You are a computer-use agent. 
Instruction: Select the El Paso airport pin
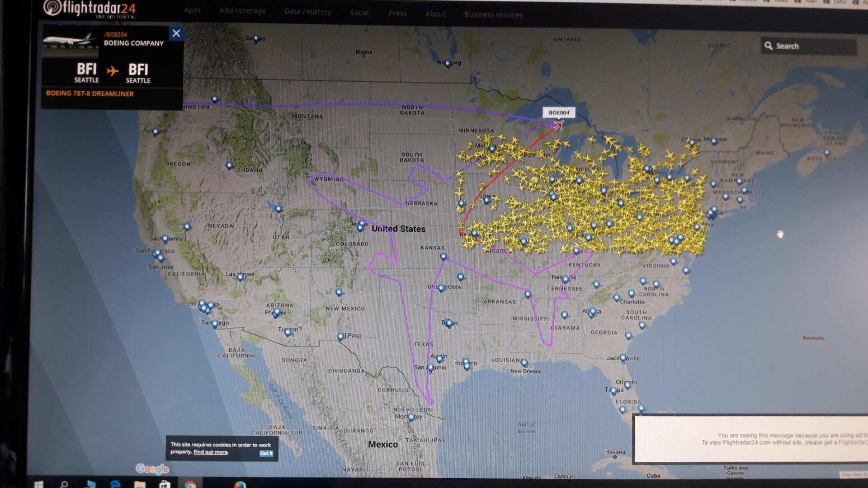pos(340,337)
